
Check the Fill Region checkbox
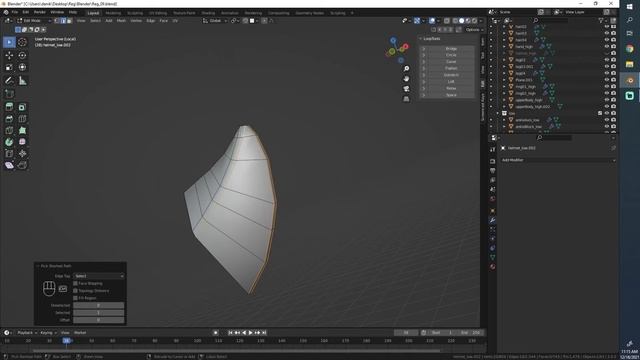pos(76,298)
